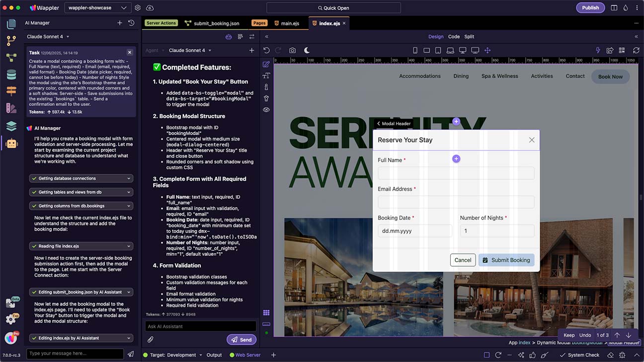
Task: Click the lightning bolt icon
Action: pos(598,50)
